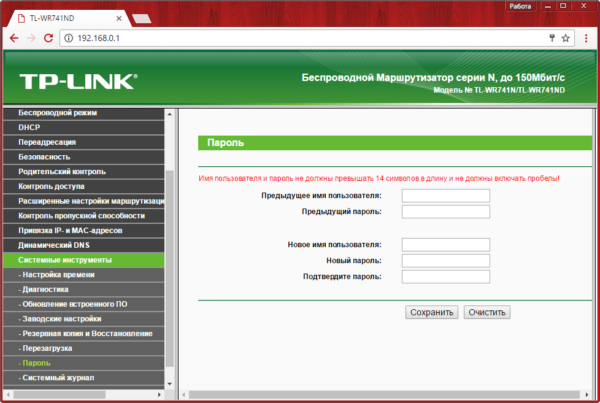Click the browser back arrow
The width and height of the screenshot is (600, 403).
pos(14,38)
